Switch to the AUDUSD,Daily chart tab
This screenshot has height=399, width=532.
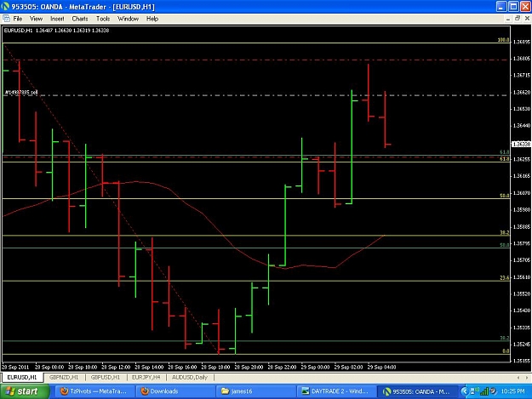[x=190, y=377]
